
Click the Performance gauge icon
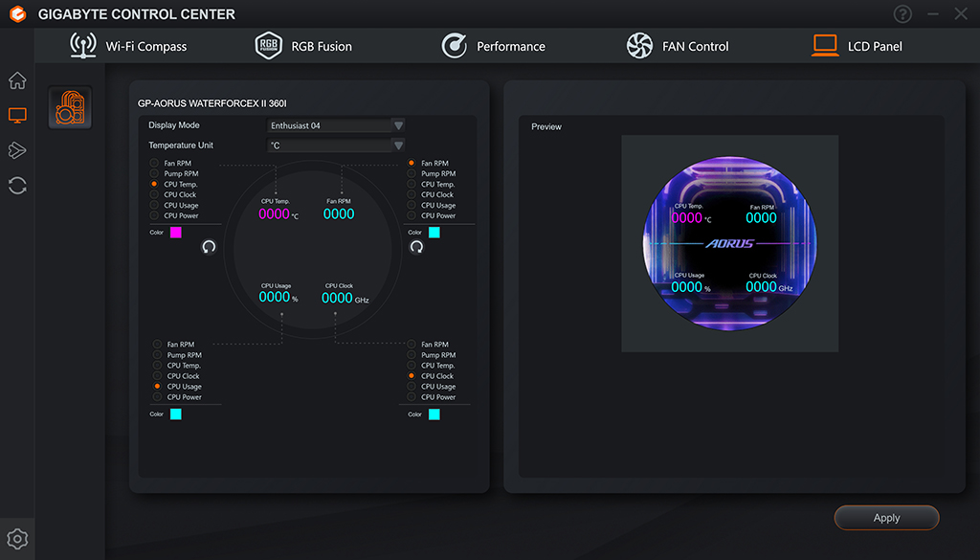(455, 46)
